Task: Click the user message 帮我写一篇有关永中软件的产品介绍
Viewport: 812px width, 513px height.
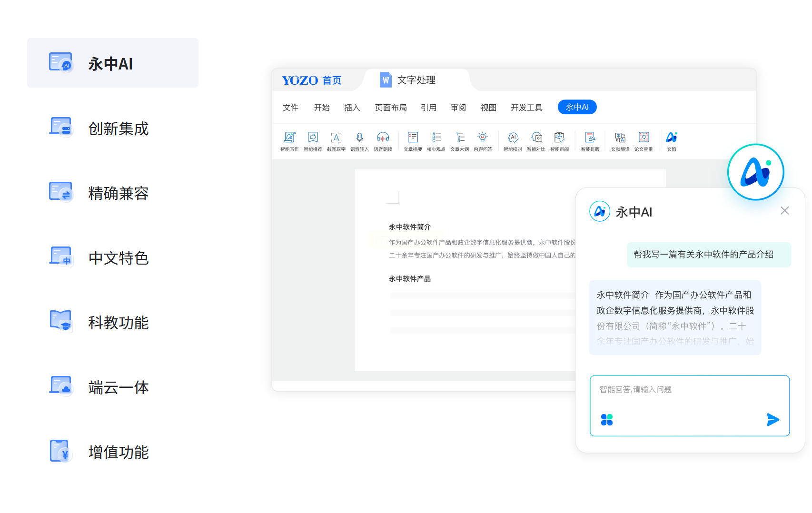Action: [x=709, y=255]
